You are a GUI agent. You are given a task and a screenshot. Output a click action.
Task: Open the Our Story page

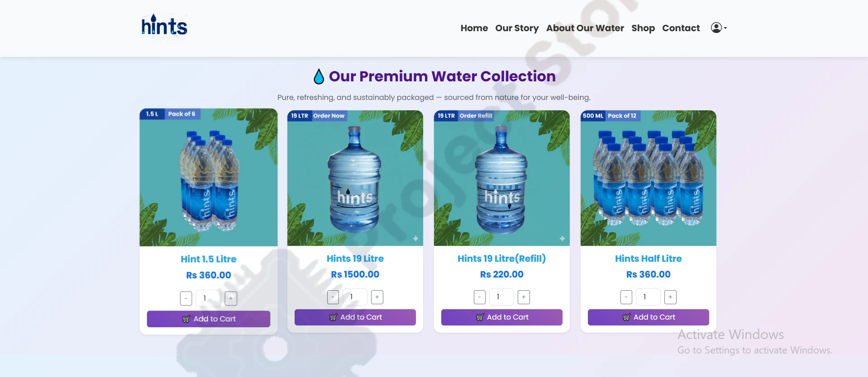(x=516, y=28)
